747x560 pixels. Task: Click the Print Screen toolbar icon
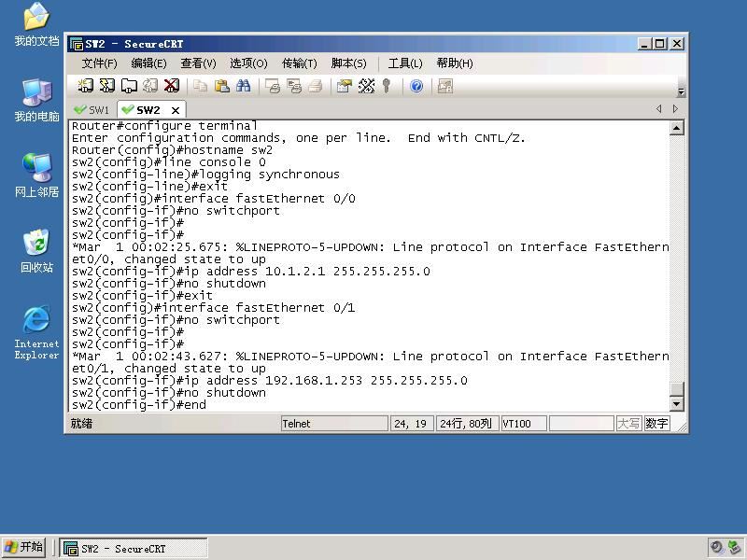[x=273, y=86]
